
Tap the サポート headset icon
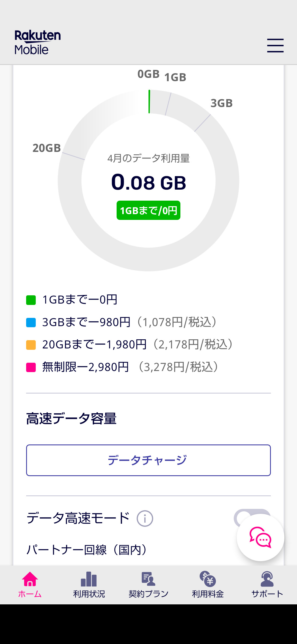tap(267, 579)
